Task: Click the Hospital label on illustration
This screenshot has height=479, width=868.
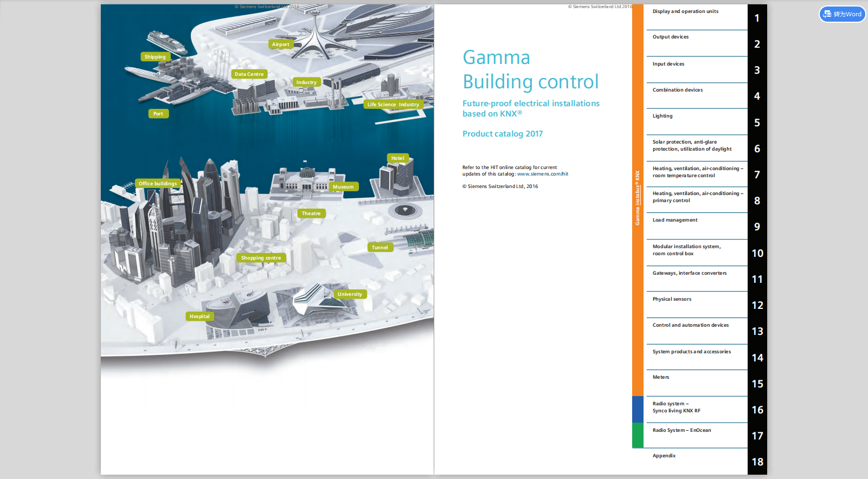Action: point(200,316)
